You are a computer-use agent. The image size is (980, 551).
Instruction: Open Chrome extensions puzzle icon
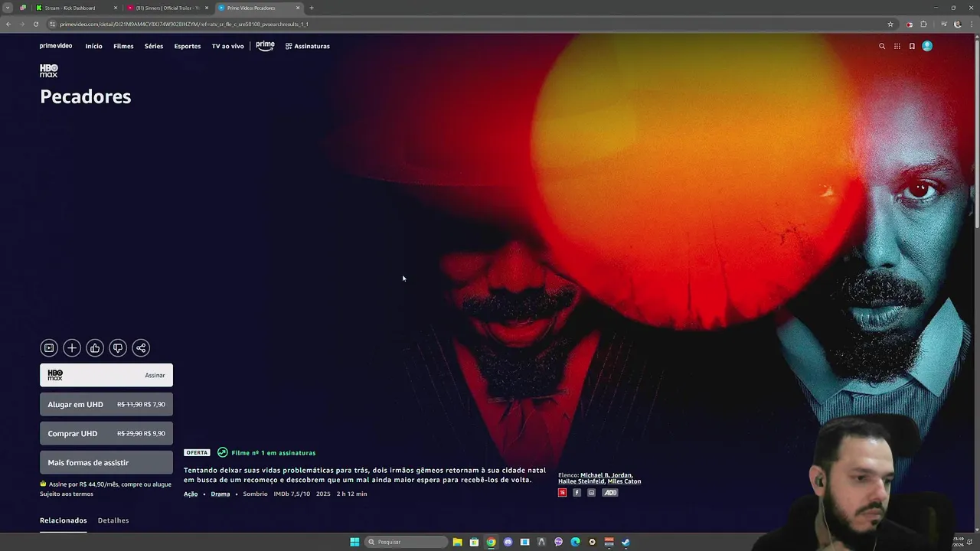coord(923,24)
